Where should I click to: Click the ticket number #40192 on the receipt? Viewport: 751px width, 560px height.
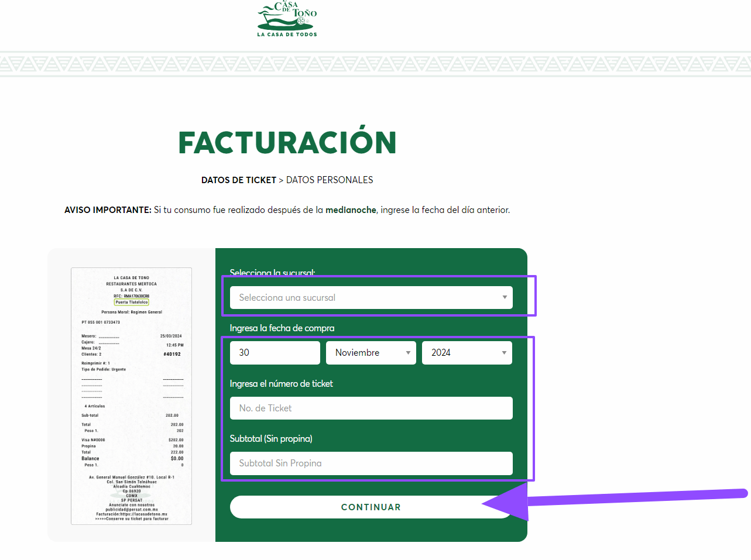[172, 354]
